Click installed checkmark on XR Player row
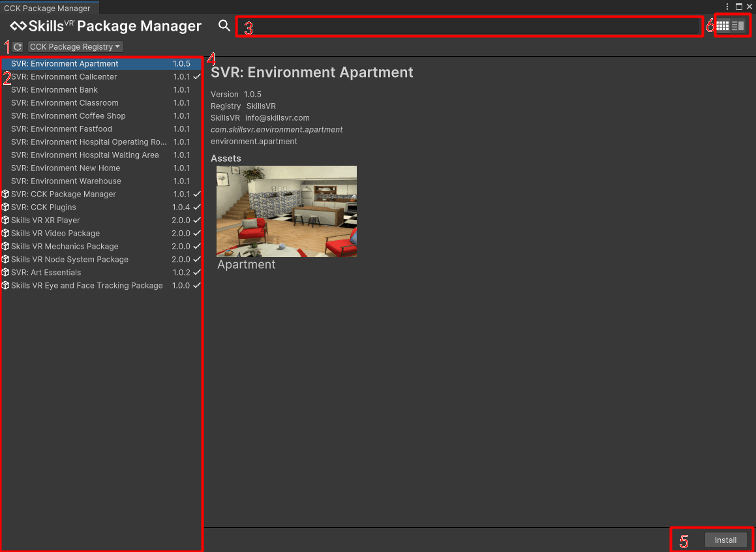This screenshot has width=756, height=552. 197,220
